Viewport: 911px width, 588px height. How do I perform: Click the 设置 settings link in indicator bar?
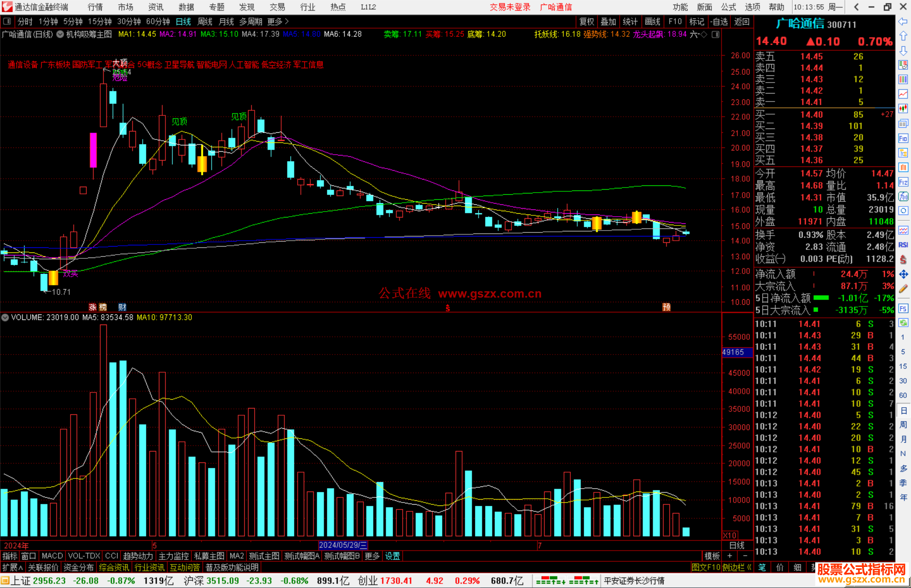pyautogui.click(x=392, y=556)
